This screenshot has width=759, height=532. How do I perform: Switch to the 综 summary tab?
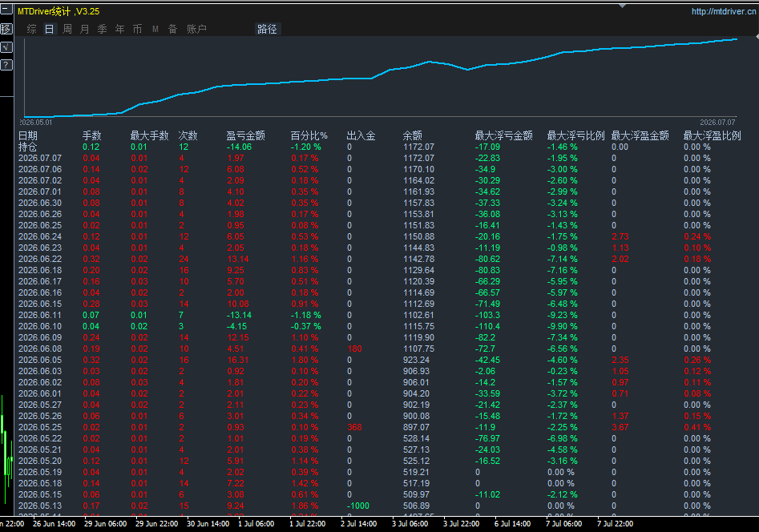coord(31,29)
